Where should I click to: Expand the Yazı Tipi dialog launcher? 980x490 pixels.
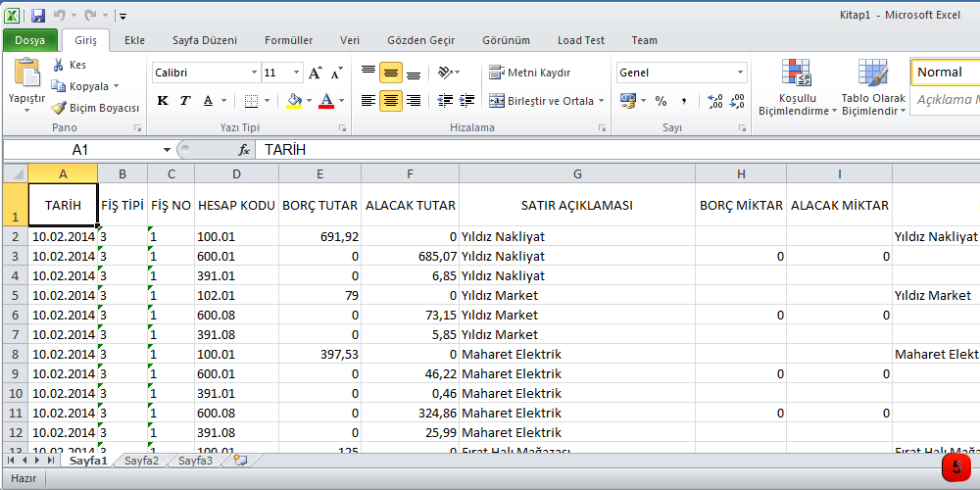click(x=342, y=128)
